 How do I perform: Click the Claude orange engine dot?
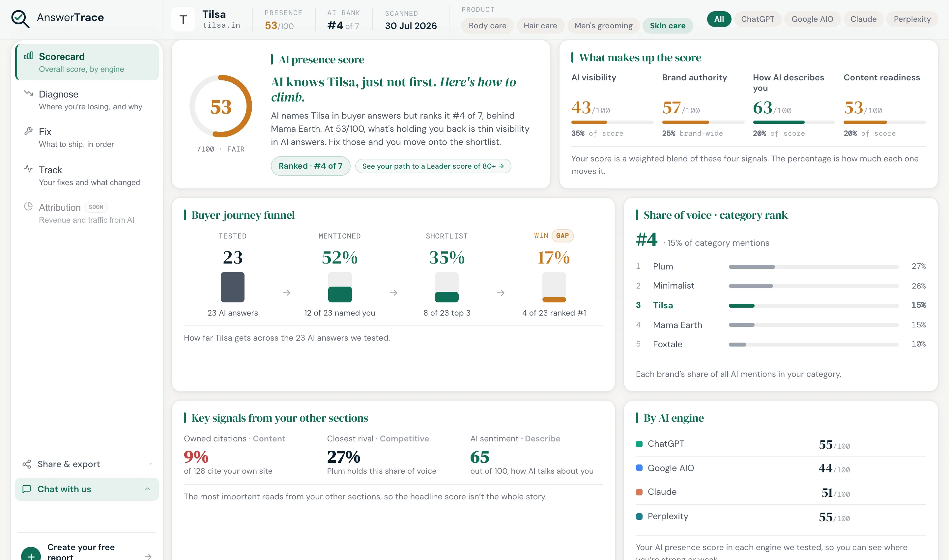tap(639, 492)
